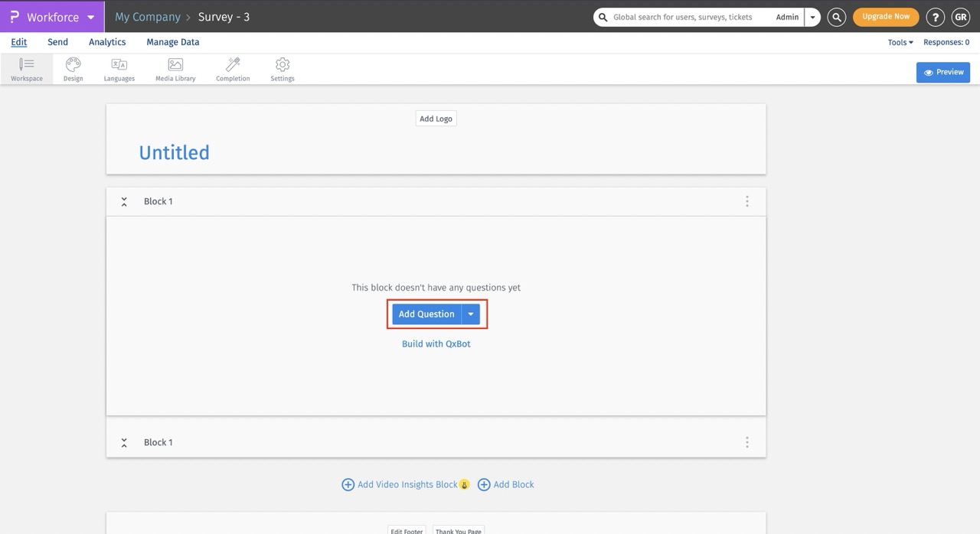Image resolution: width=980 pixels, height=534 pixels.
Task: Click the Upgrade Now button
Action: (886, 16)
